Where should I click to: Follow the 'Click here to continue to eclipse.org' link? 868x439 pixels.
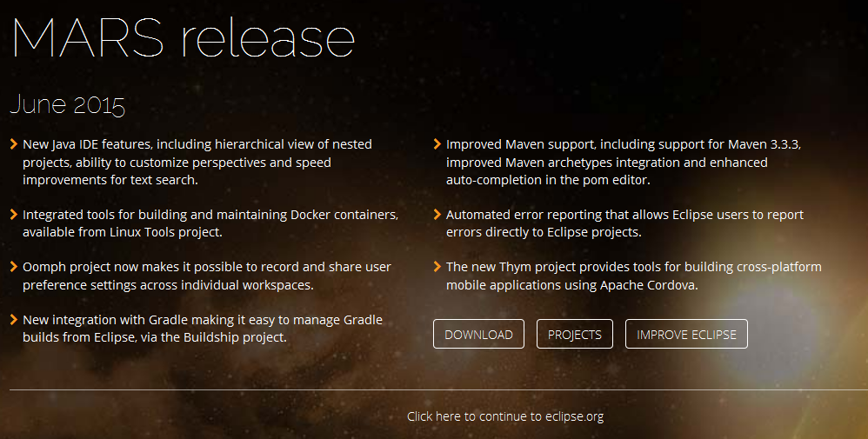(x=504, y=416)
